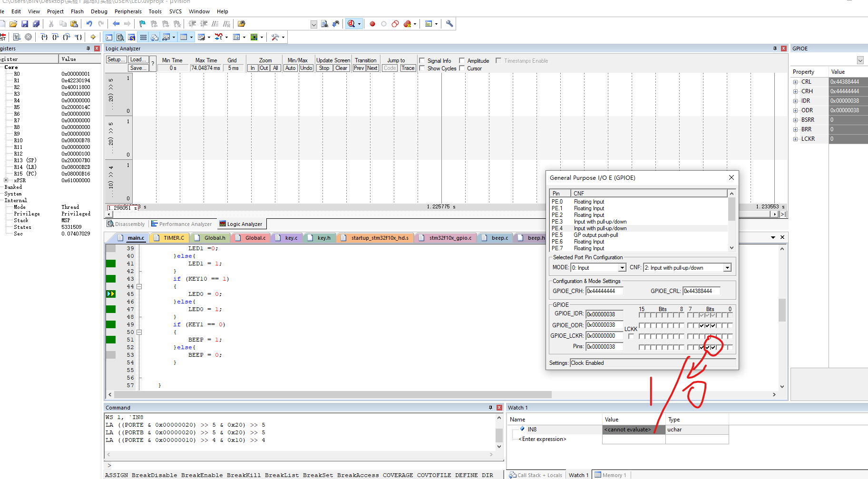Click the Setup... button in Logic Analyzer
This screenshot has width=868, height=479.
pyautogui.click(x=116, y=59)
